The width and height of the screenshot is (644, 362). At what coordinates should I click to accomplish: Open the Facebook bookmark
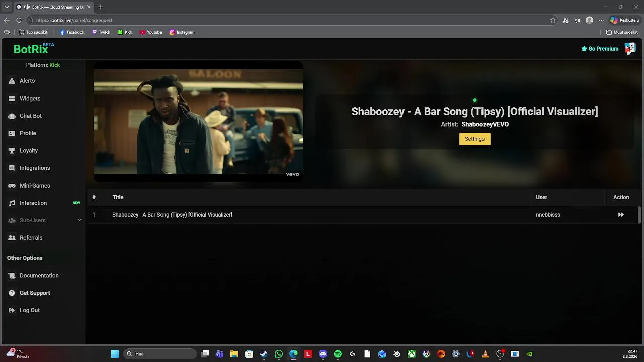(x=72, y=32)
